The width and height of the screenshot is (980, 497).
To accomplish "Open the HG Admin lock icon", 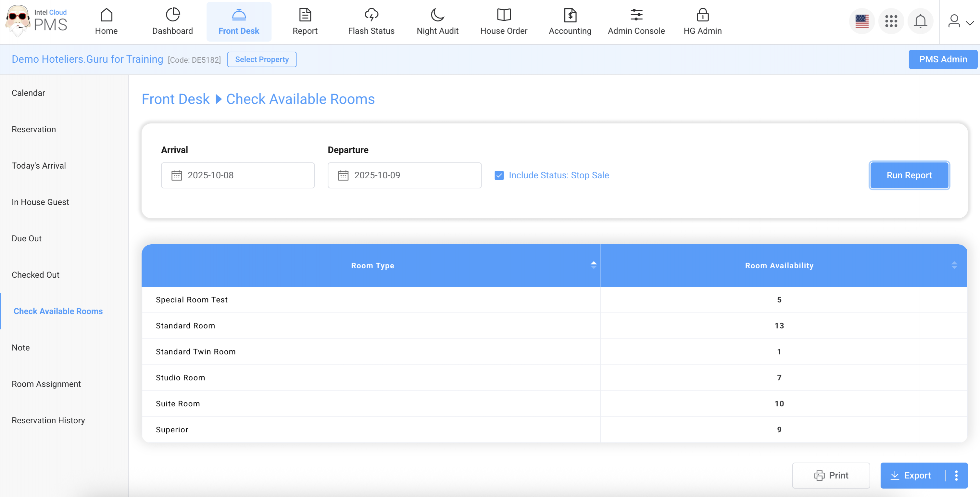I will click(702, 15).
